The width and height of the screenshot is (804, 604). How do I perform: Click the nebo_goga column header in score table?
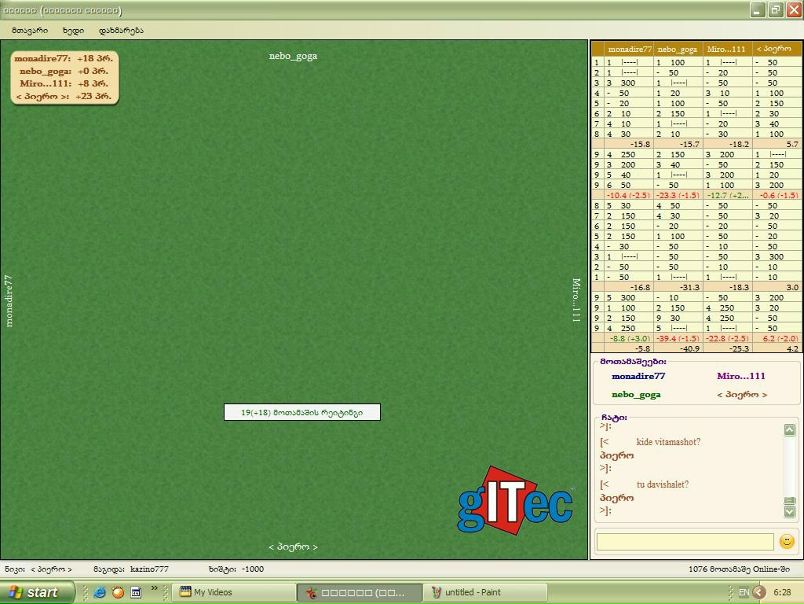click(677, 49)
